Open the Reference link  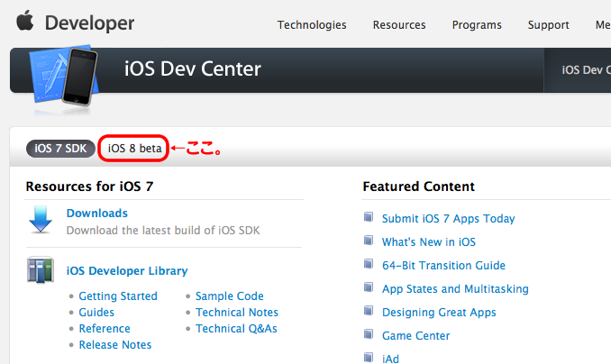105,329
